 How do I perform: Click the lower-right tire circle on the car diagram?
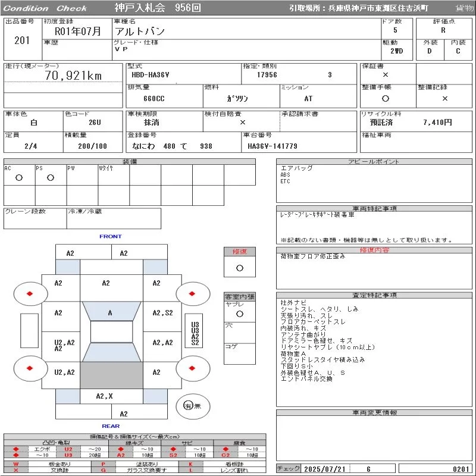pos(193,368)
